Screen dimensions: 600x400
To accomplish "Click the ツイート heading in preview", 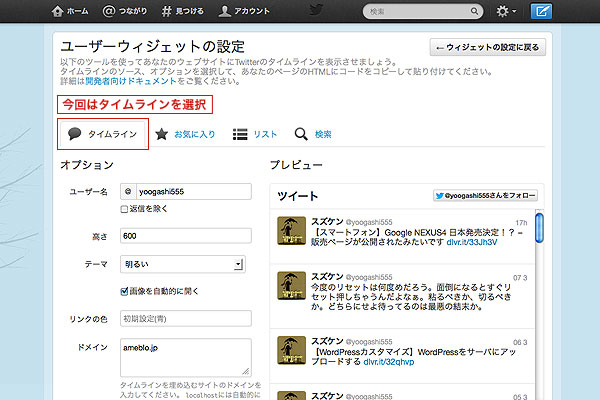I will (298, 196).
